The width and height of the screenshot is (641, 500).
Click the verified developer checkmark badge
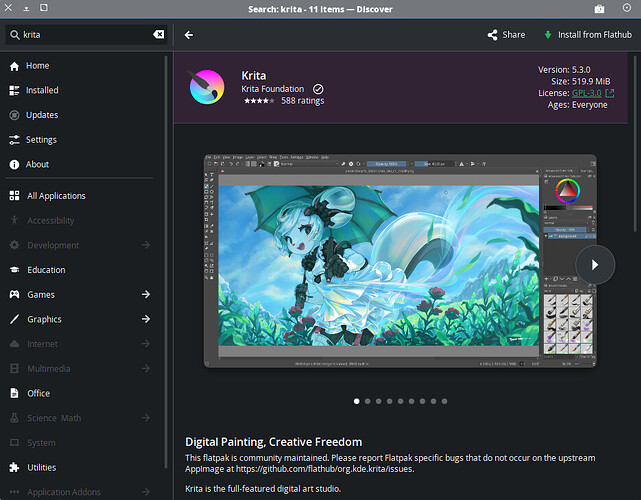pos(318,89)
